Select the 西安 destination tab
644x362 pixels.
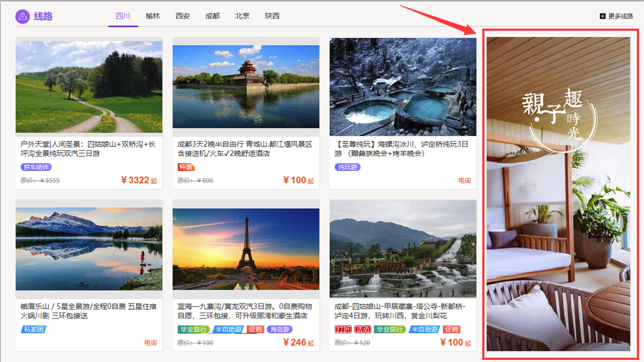[182, 16]
